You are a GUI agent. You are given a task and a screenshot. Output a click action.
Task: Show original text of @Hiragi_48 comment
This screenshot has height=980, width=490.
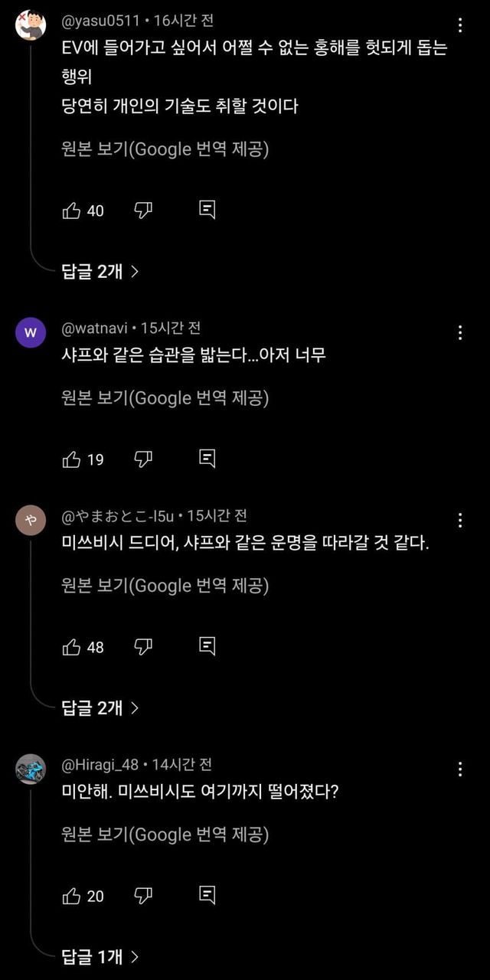(165, 835)
